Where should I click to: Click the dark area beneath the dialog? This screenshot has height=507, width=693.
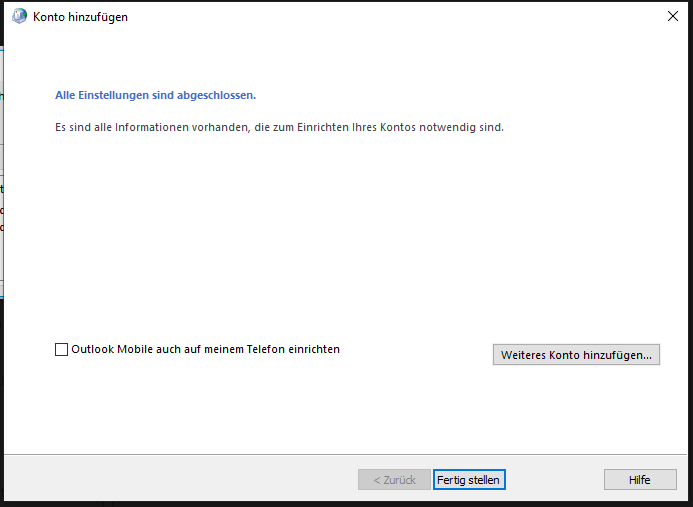300,504
